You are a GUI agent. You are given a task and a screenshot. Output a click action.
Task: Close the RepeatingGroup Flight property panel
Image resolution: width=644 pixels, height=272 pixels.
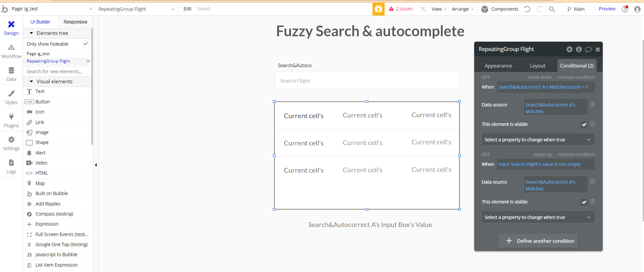(598, 49)
